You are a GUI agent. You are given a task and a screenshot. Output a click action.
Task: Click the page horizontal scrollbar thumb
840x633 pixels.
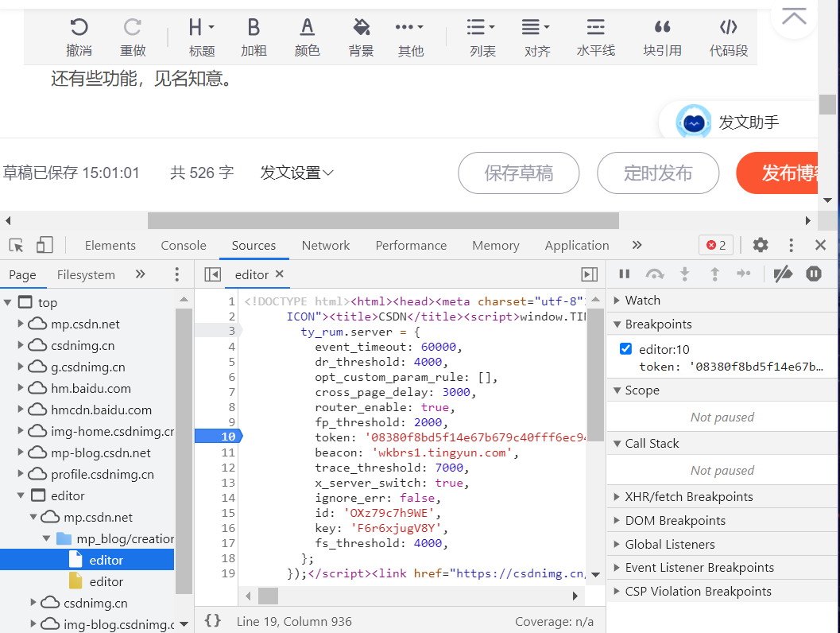point(383,220)
